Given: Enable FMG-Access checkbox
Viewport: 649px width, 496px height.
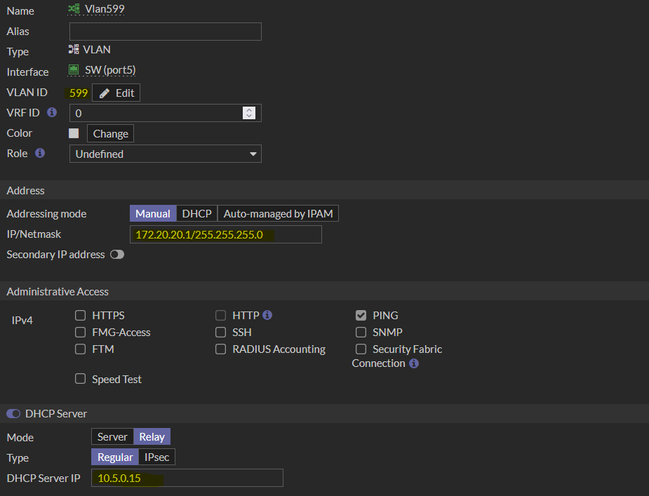Looking at the screenshot, I should 80,332.
